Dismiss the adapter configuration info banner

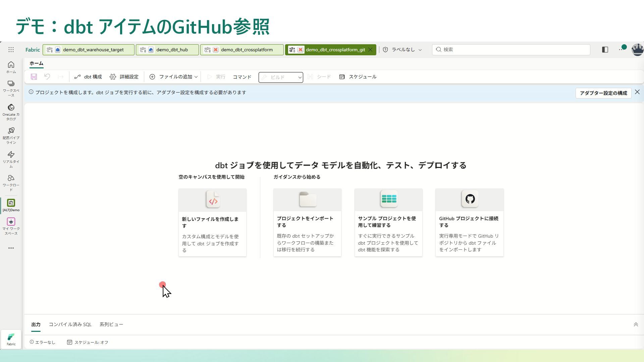click(637, 92)
